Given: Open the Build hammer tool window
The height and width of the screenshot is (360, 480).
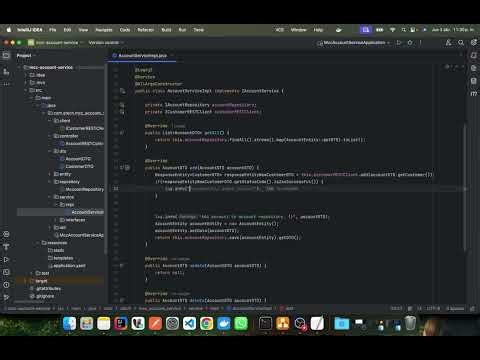Looking at the screenshot, I should click(x=6, y=247).
